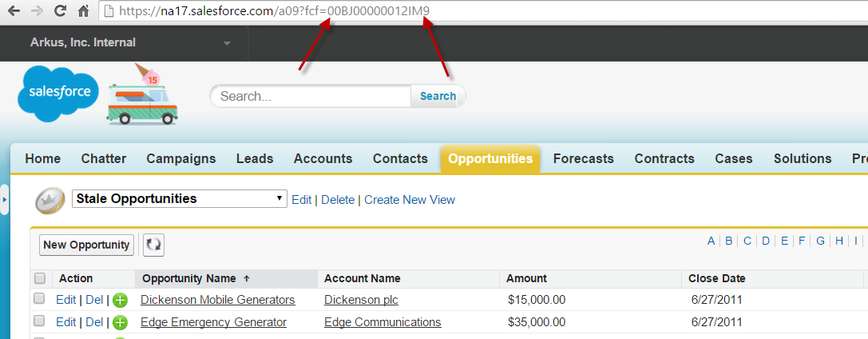The height and width of the screenshot is (339, 868).
Task: Tick checkbox for Edge Emergency Generator
Action: coord(40,321)
